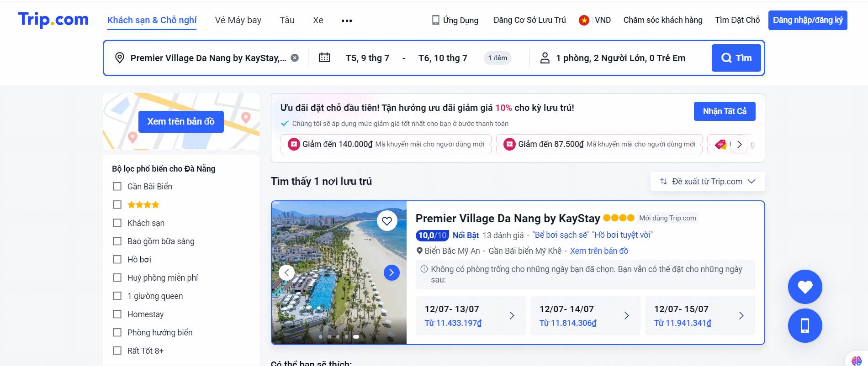This screenshot has height=366, width=868.
Task: Click the 87.500₫ discount coupon
Action: pyautogui.click(x=599, y=144)
